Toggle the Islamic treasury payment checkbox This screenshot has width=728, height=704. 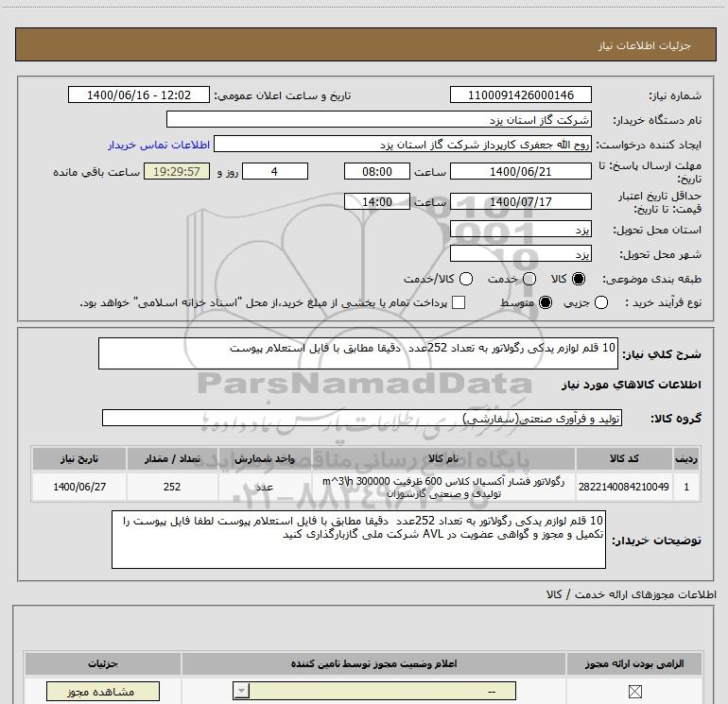click(459, 302)
